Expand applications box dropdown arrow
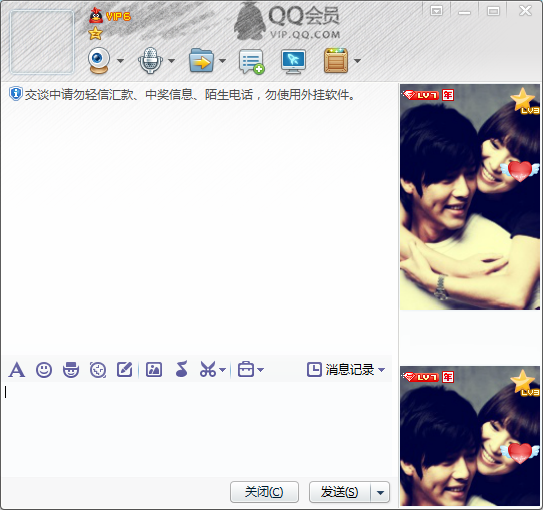543x510 pixels. 357,61
